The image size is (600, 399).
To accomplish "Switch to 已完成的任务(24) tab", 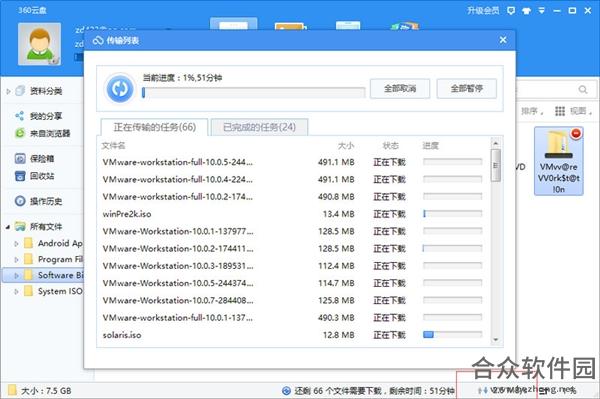I will point(259,127).
